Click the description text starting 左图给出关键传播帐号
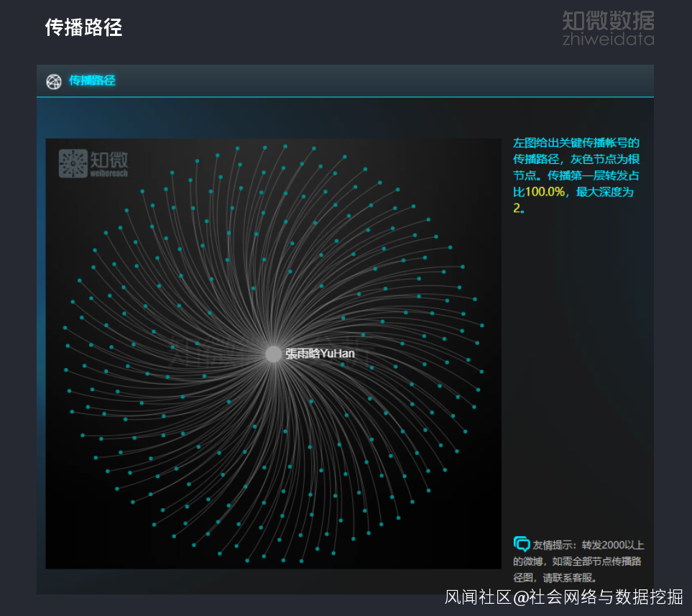The width and height of the screenshot is (692, 616). click(x=576, y=175)
